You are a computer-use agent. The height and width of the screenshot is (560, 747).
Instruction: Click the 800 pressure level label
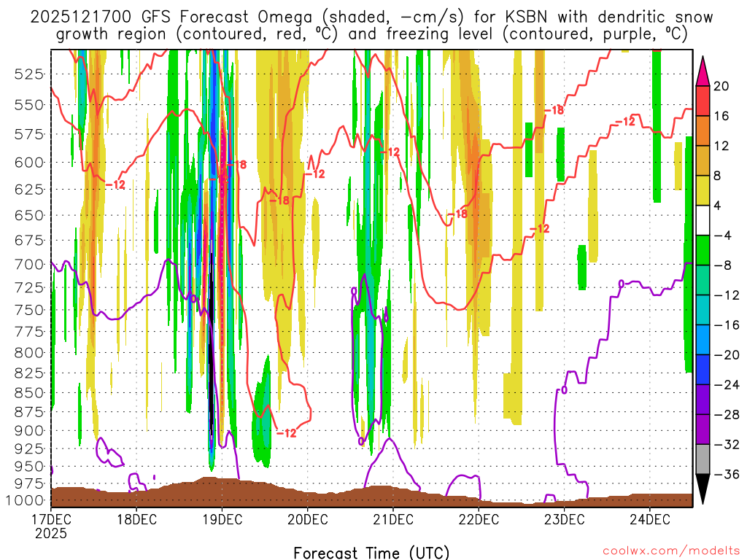(28, 353)
